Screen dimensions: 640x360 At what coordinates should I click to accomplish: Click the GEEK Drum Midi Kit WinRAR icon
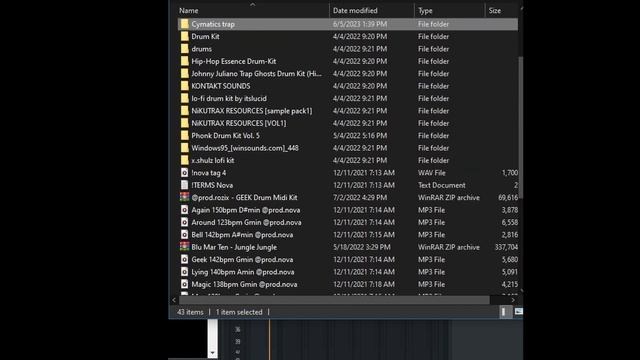[x=184, y=197]
